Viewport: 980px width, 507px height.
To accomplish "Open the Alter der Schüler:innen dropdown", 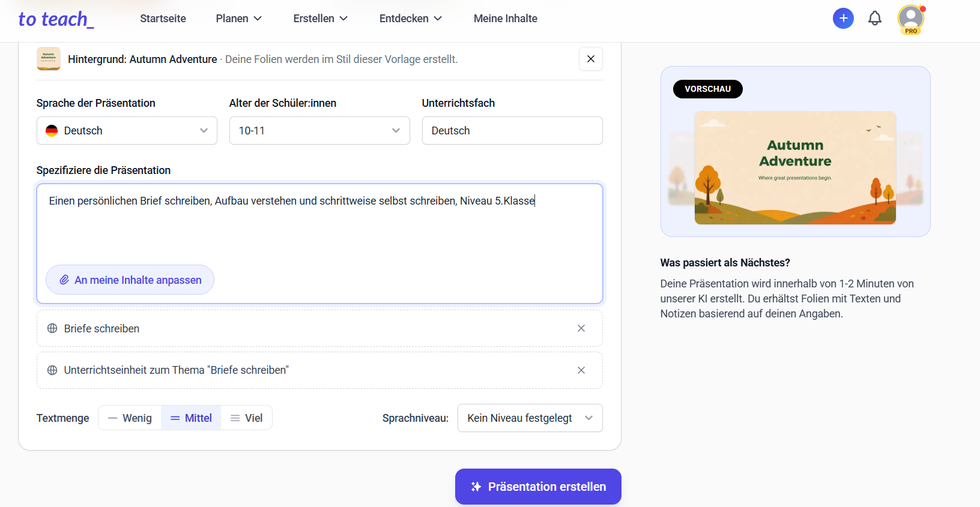I will [x=319, y=131].
